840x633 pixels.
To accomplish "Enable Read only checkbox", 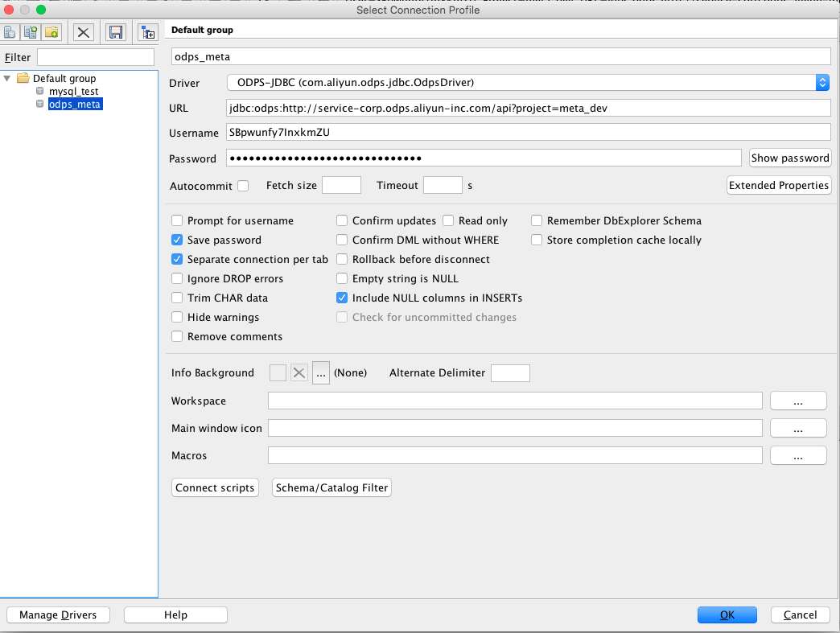I will pos(448,220).
